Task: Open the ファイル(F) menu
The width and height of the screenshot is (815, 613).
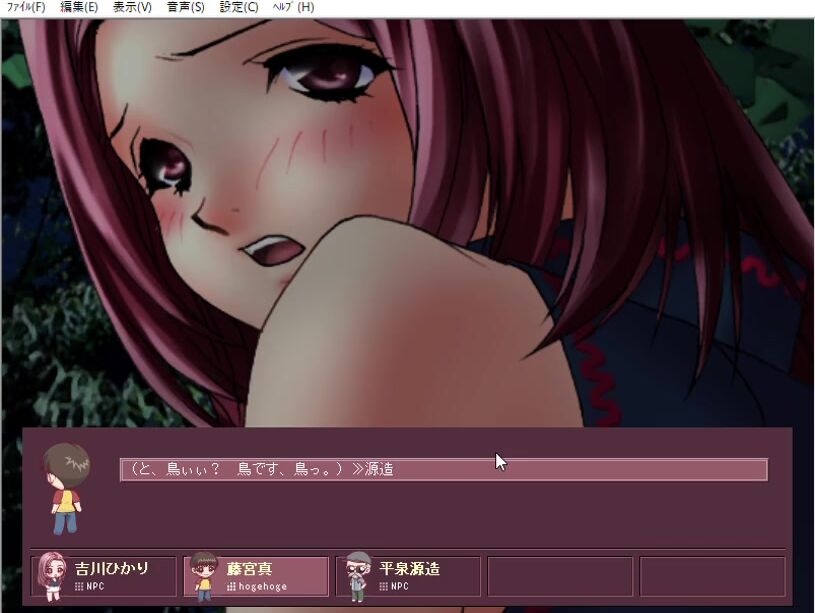Action: (x=26, y=8)
